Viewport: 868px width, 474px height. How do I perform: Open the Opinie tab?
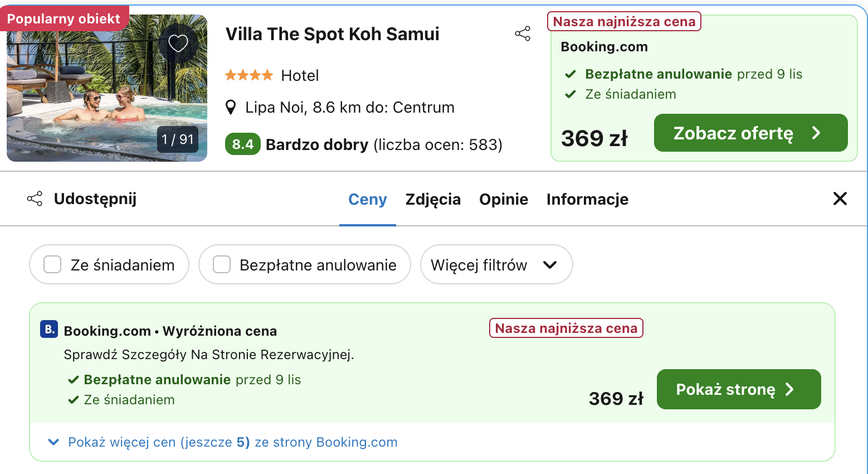(x=504, y=200)
